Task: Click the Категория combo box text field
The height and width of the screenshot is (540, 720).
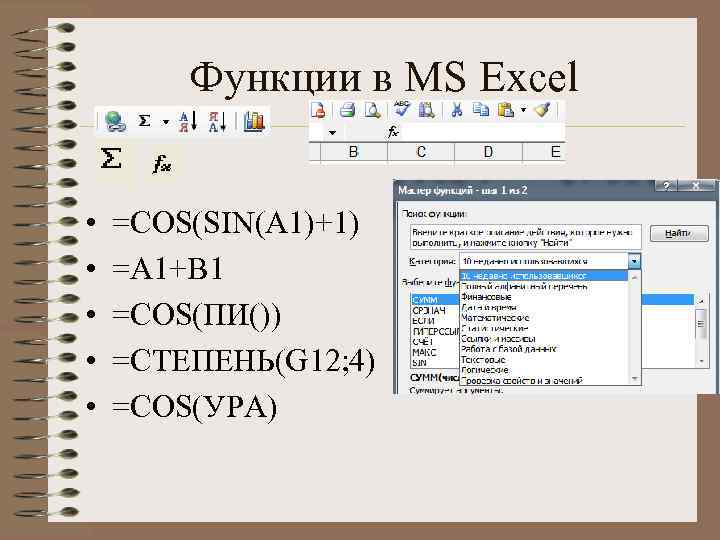Action: 544,261
